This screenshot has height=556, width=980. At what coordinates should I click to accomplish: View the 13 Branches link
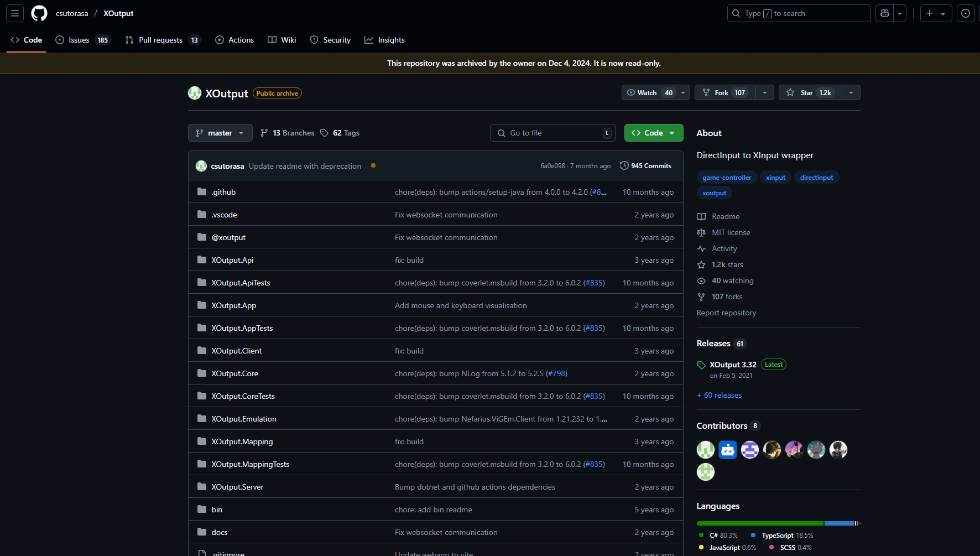pyautogui.click(x=288, y=133)
